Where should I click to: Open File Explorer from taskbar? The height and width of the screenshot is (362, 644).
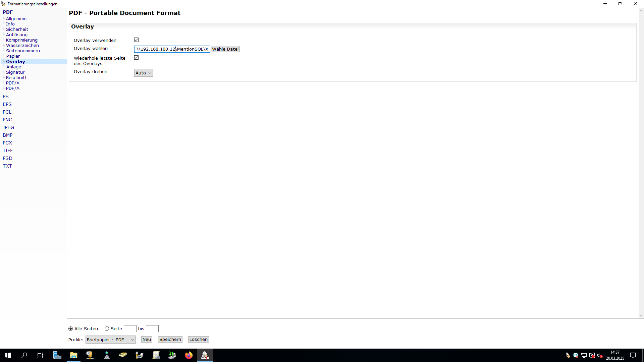73,355
